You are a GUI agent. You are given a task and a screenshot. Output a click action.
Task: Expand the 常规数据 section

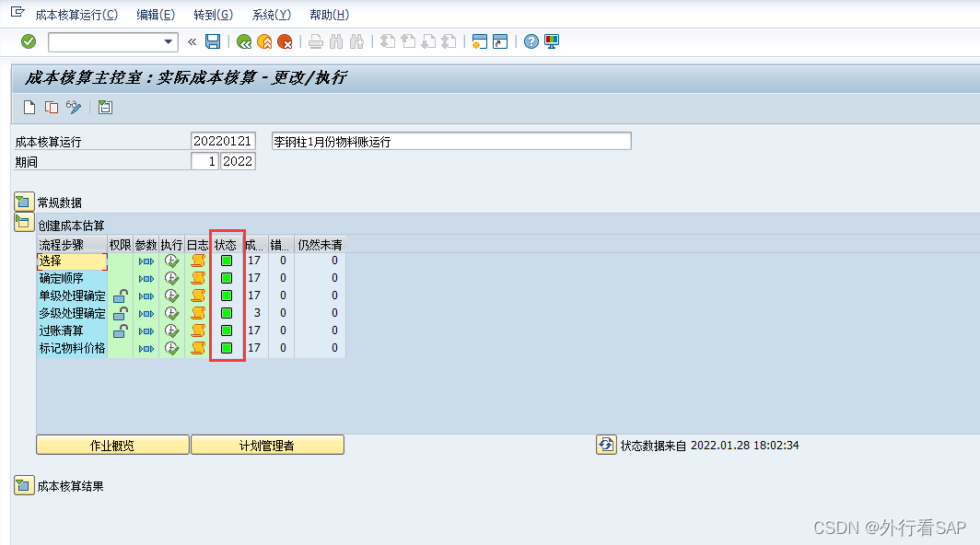click(24, 202)
